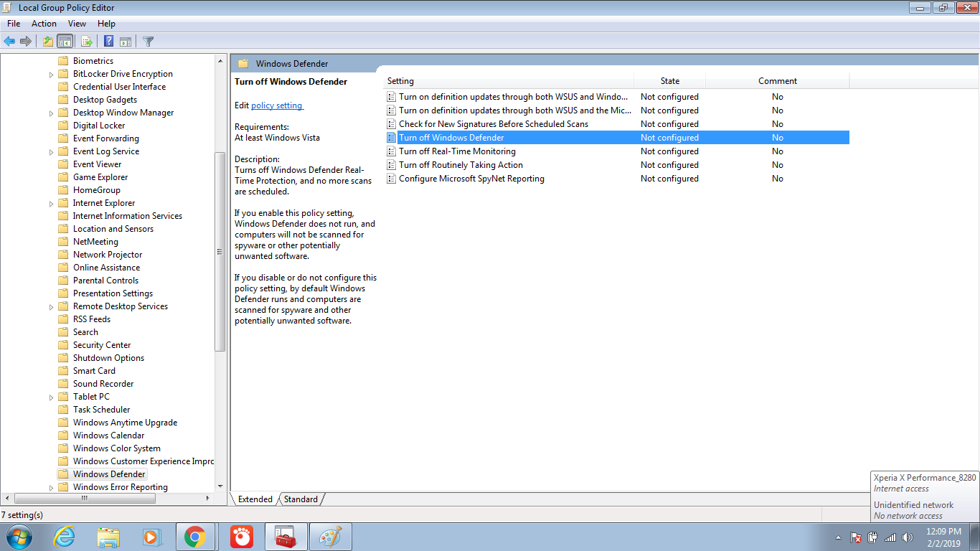
Task: Click the blue Back arrow in the toolbar
Action: pos(9,41)
